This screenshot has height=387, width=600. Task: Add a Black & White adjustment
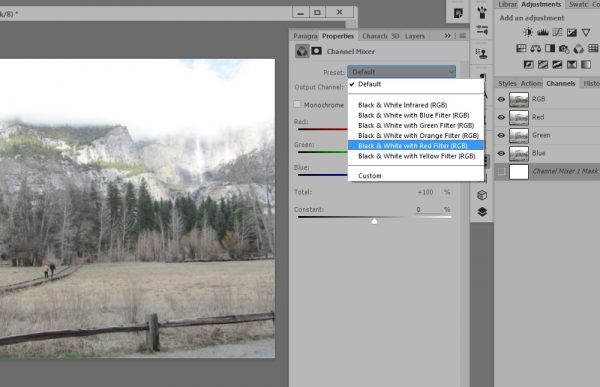[550, 49]
